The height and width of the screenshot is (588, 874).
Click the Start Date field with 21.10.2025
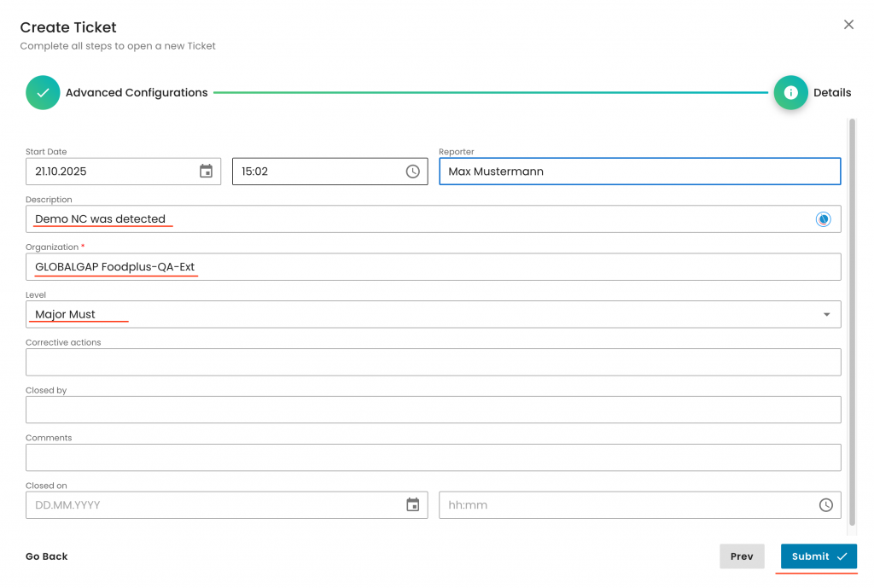tap(111, 172)
